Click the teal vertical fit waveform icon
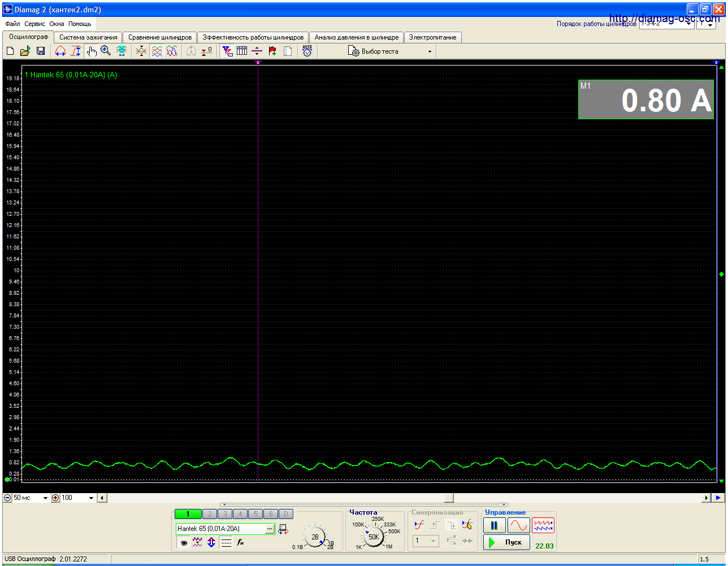The width and height of the screenshot is (728, 566). click(121, 51)
